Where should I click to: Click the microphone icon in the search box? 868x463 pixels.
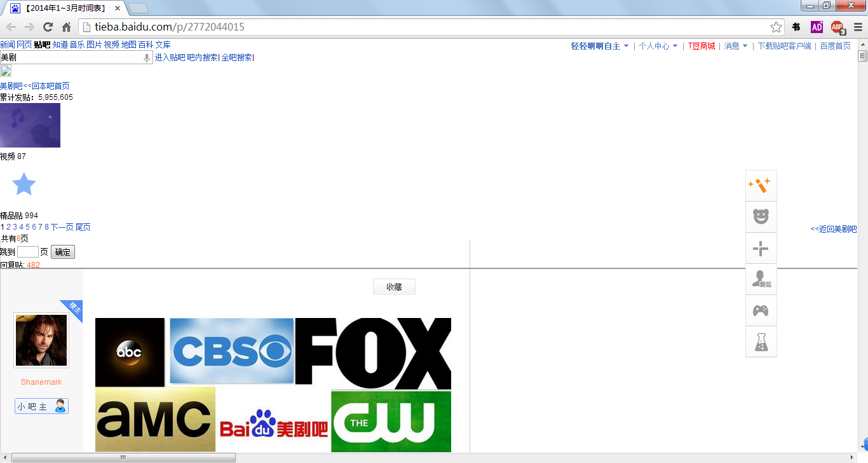(x=147, y=58)
